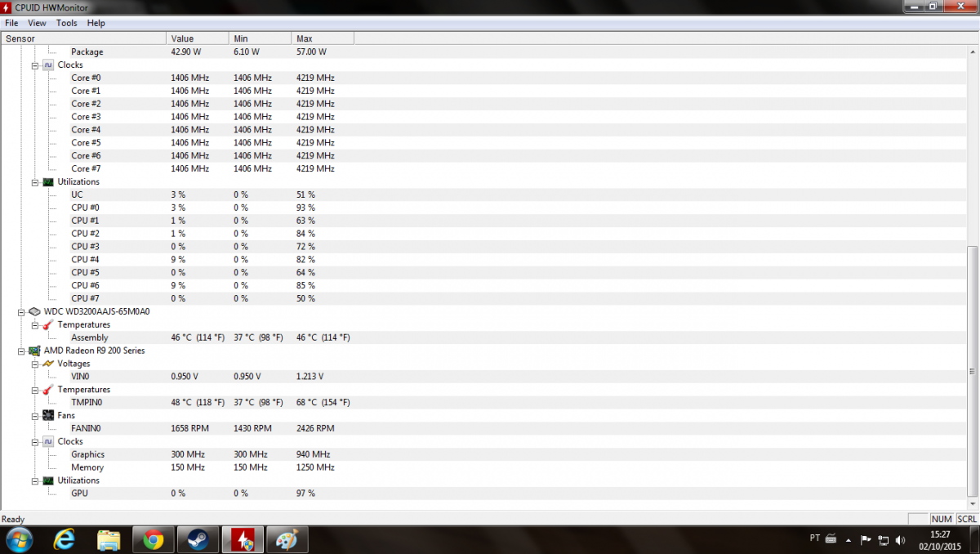Select the Package power row
The height and width of the screenshot is (554, 980).
(483, 51)
